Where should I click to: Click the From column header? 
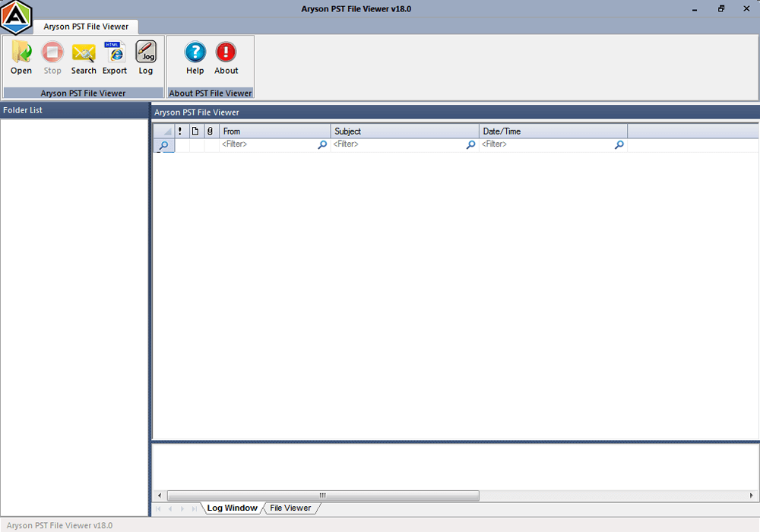275,131
